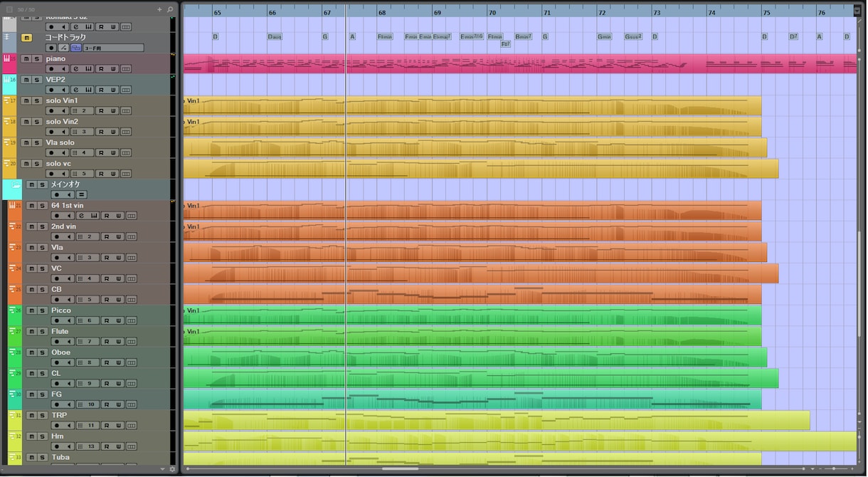868x477 pixels.
Task: Open the track search magnifier icon
Action: [169, 9]
